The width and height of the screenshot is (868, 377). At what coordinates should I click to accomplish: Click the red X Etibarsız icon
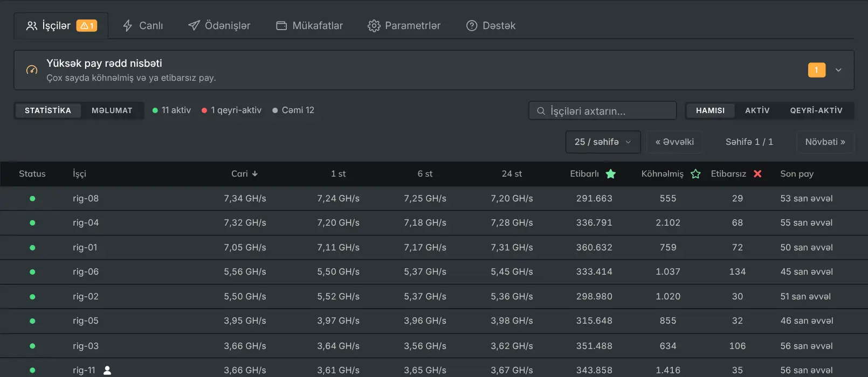(x=757, y=174)
